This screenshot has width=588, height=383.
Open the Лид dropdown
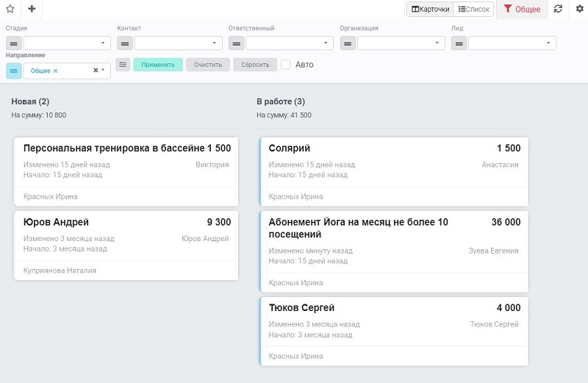click(512, 43)
